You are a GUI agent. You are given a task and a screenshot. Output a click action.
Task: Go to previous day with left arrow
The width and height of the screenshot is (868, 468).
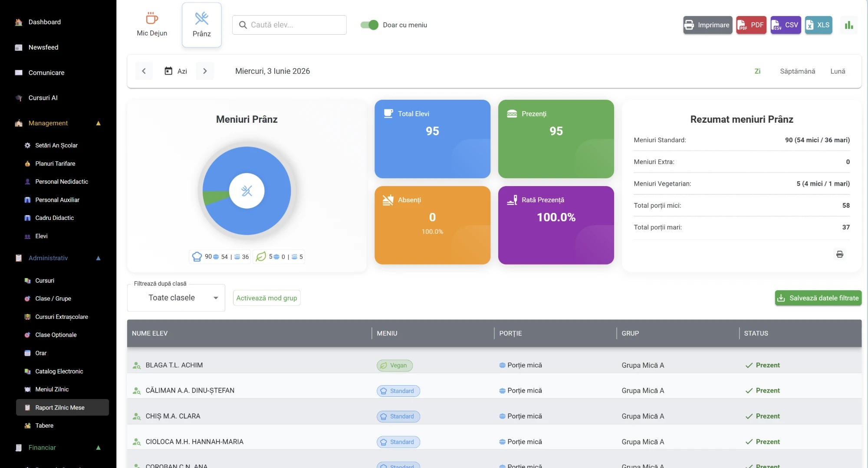pyautogui.click(x=144, y=71)
